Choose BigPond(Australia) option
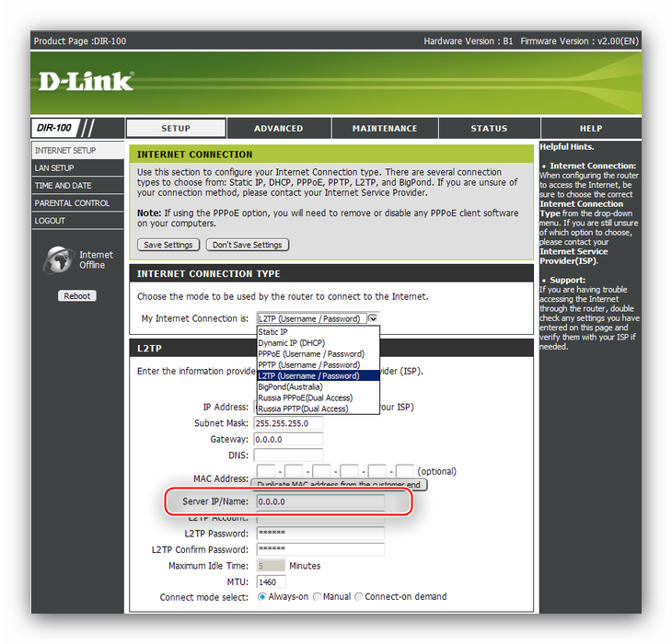This screenshot has height=644, width=672. tap(318, 386)
